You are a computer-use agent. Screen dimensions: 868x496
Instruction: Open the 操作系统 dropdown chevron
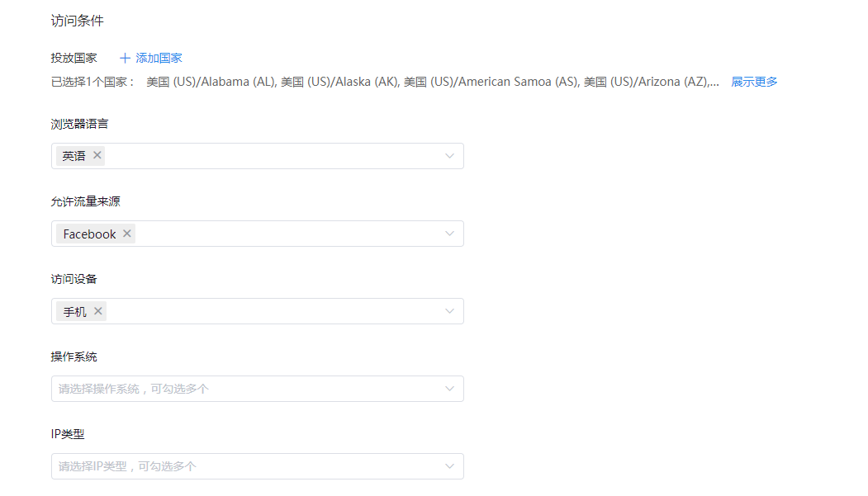(x=449, y=389)
